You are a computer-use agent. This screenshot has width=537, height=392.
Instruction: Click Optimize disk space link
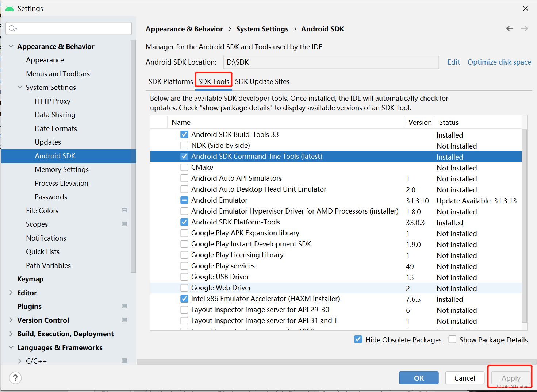click(499, 62)
